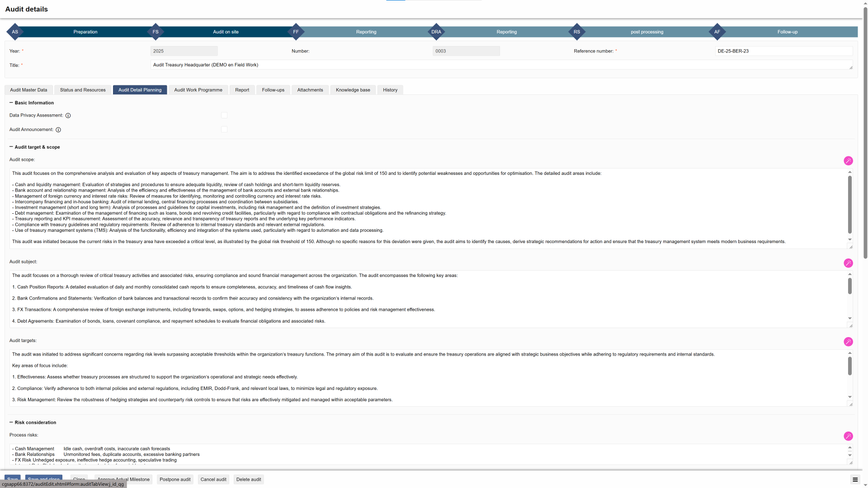Collapse the Audit target & scope section
The image size is (868, 488).
11,147
